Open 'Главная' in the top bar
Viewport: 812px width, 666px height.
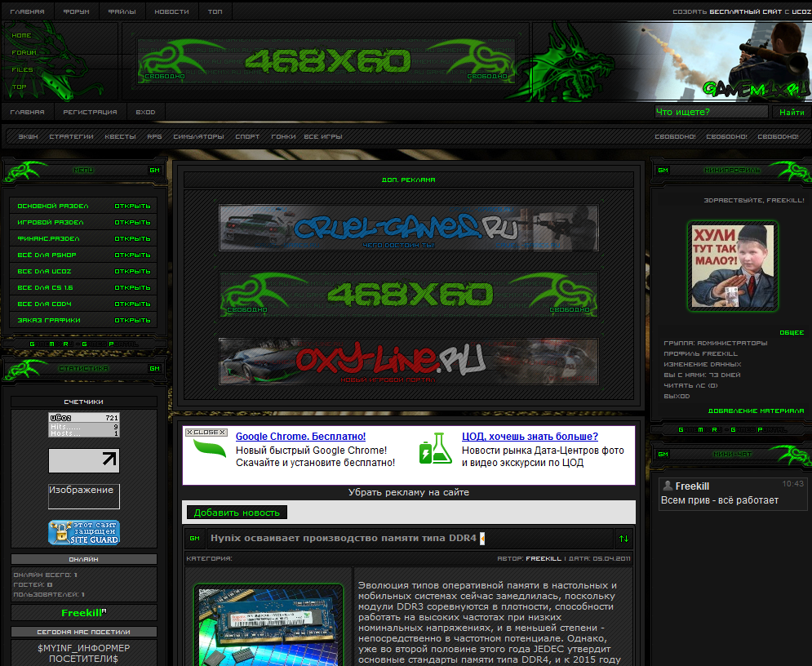tap(28, 11)
